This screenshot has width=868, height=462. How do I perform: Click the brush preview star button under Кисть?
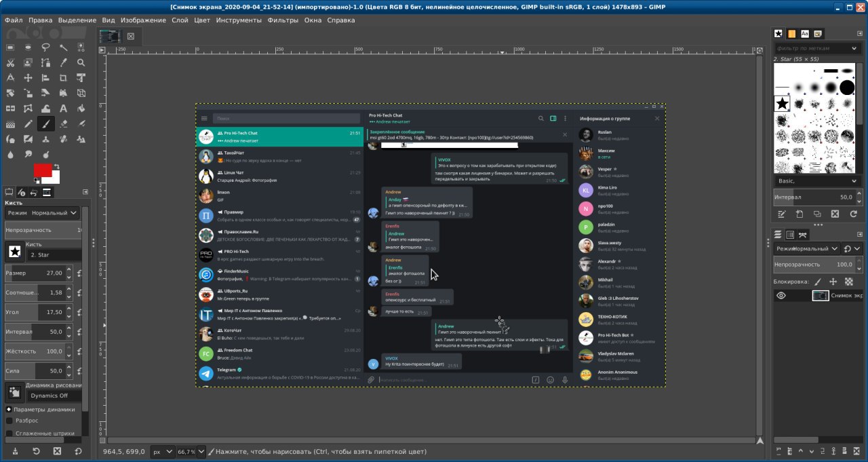pyautogui.click(x=14, y=252)
